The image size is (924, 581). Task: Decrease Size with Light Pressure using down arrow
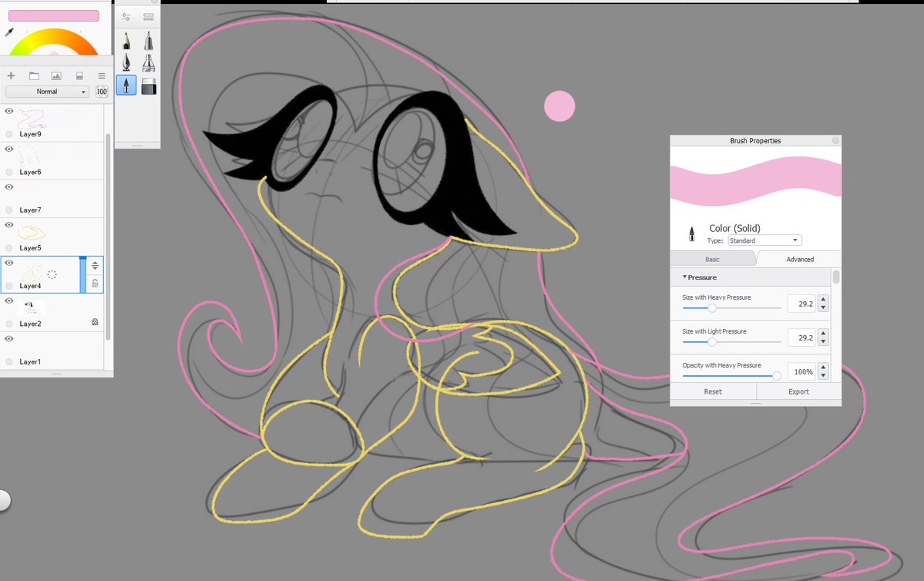coord(823,342)
